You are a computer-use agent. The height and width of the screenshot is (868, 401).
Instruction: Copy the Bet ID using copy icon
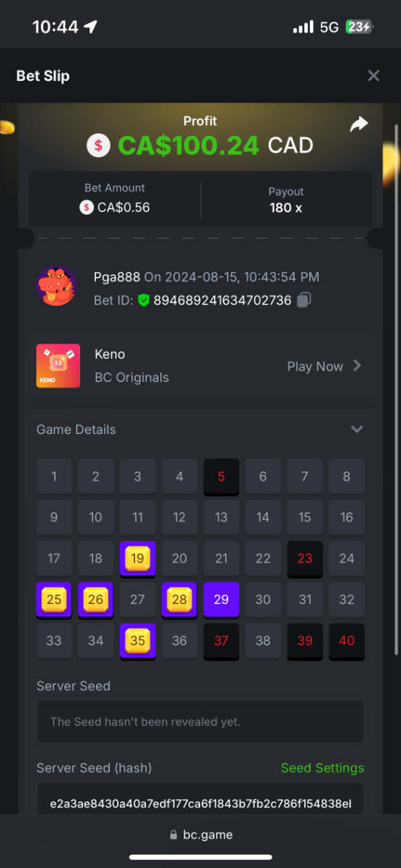click(x=304, y=299)
